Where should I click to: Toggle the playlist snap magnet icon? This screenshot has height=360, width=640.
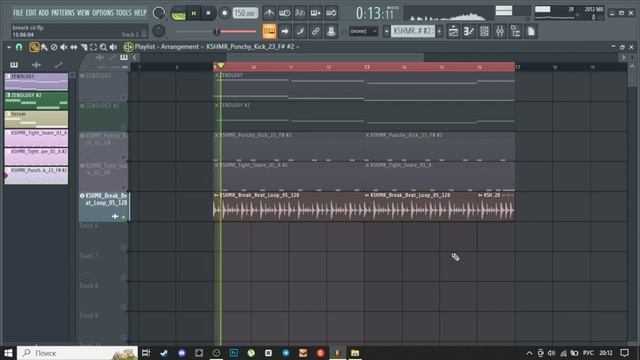tap(19, 47)
